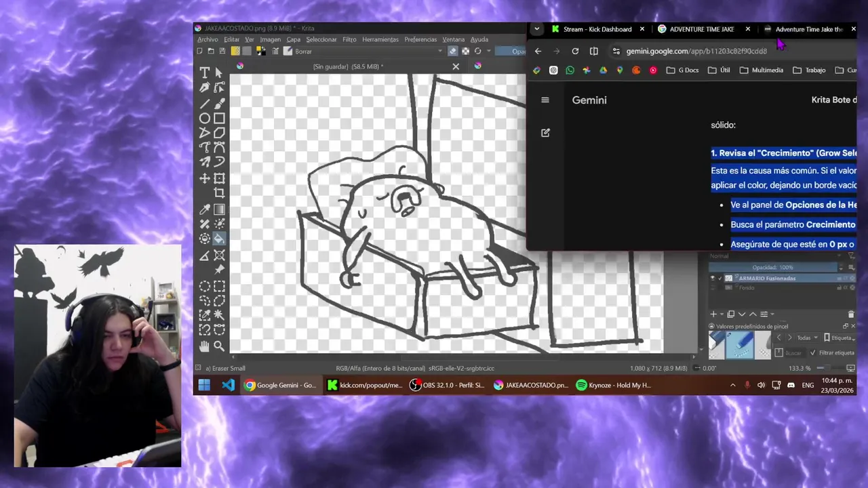Select the Line tool
The image size is (868, 488).
pos(204,104)
